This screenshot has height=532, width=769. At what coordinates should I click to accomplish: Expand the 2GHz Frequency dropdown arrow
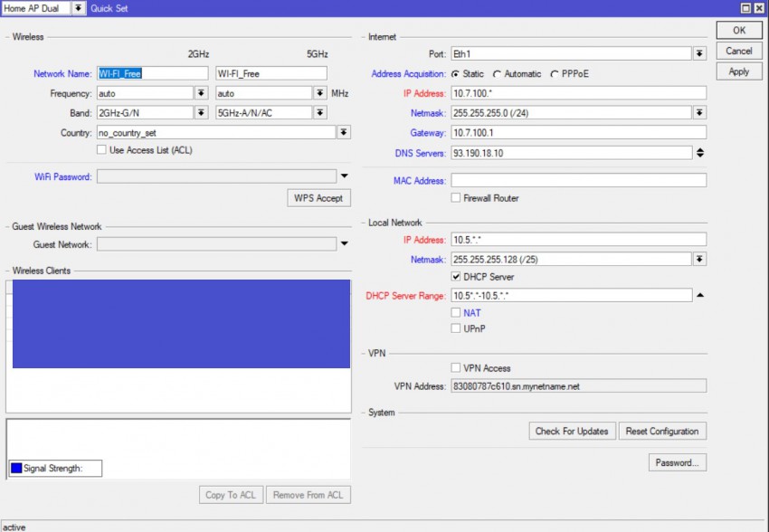click(x=201, y=93)
